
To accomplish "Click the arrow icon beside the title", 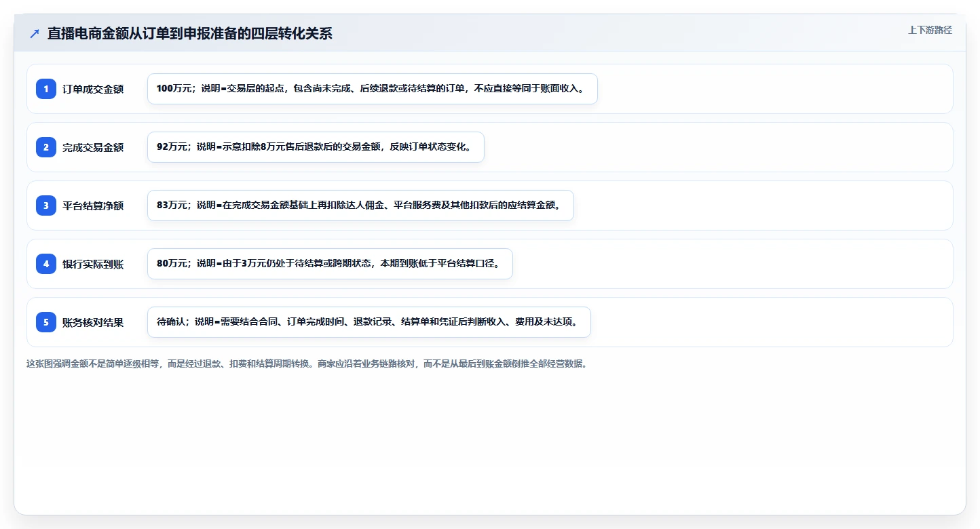I will coord(35,33).
